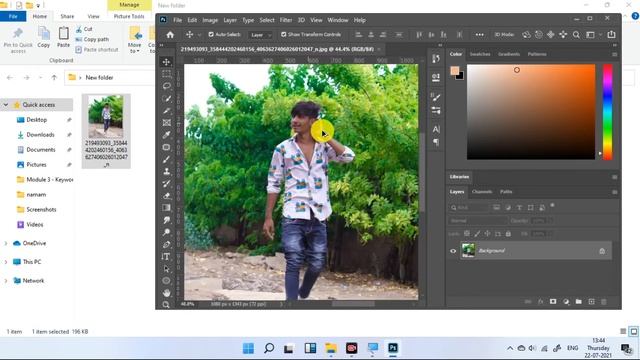
Task: Toggle the Auto-Select checkbox
Action: (211, 35)
